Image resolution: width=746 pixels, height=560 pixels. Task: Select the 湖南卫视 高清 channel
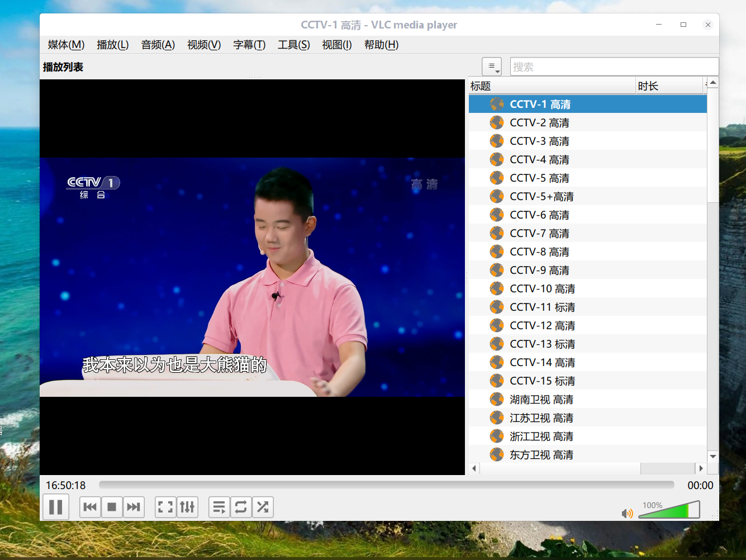click(x=541, y=399)
